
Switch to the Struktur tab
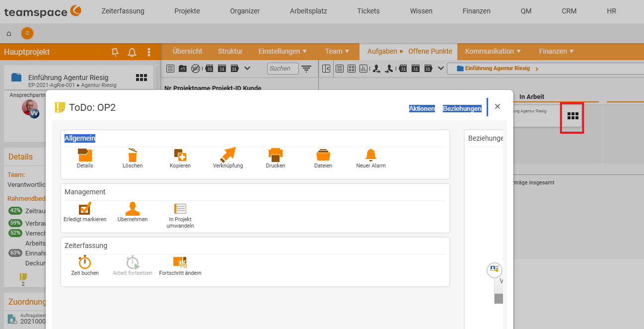(x=230, y=51)
